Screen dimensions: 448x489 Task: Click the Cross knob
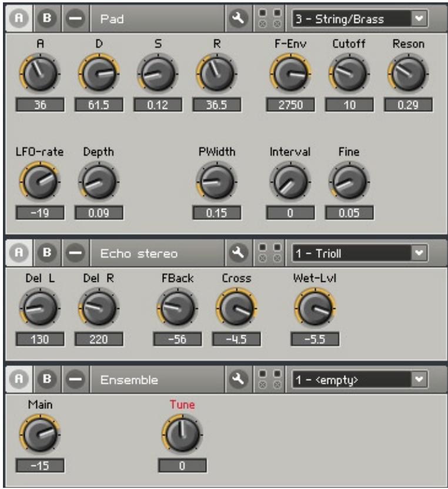click(x=236, y=308)
